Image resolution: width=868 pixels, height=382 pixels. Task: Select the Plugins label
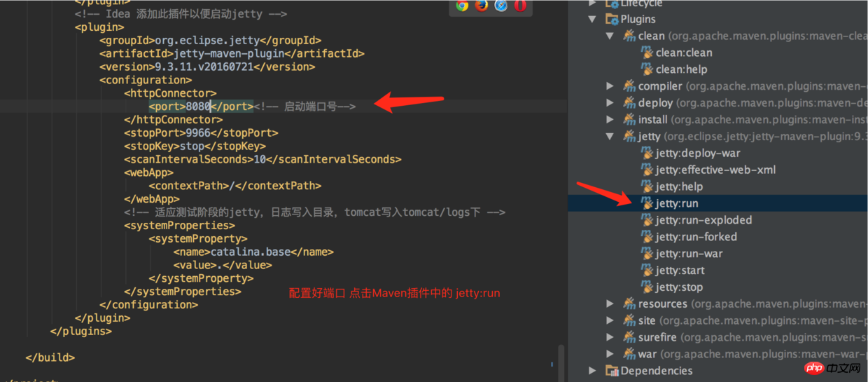point(638,19)
